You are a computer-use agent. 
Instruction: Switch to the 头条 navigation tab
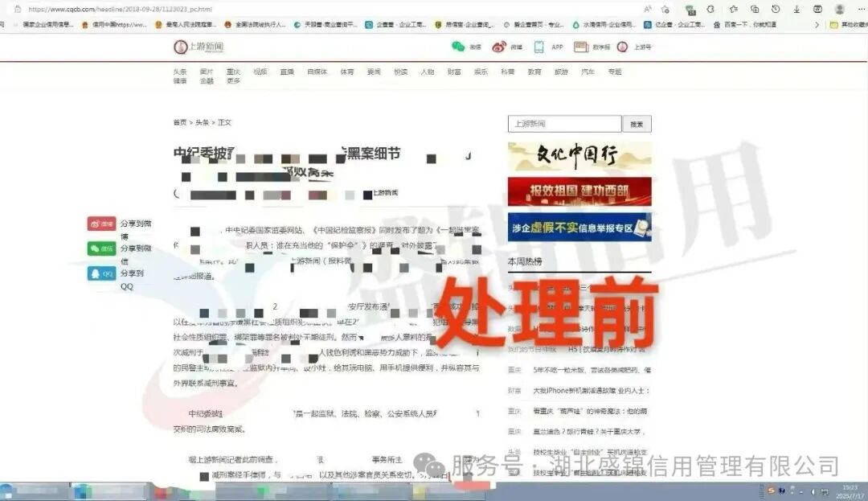(178, 71)
